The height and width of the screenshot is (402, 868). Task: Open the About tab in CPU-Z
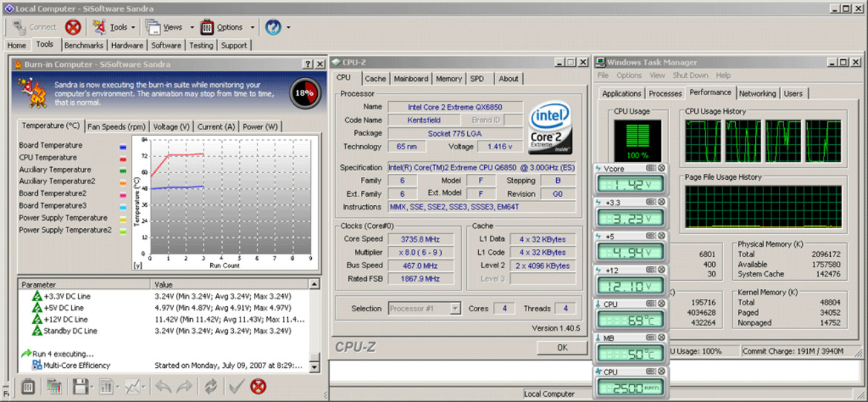[508, 79]
